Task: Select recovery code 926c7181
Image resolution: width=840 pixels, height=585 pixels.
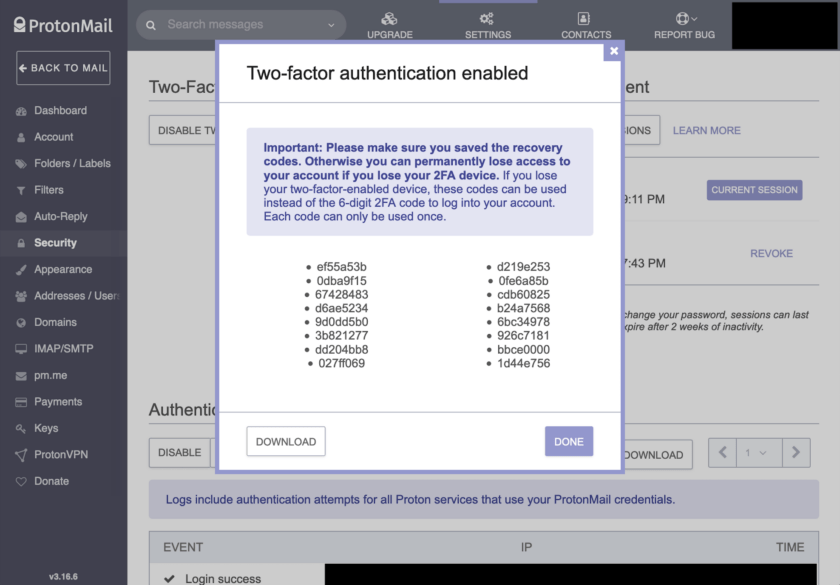Action: click(523, 336)
